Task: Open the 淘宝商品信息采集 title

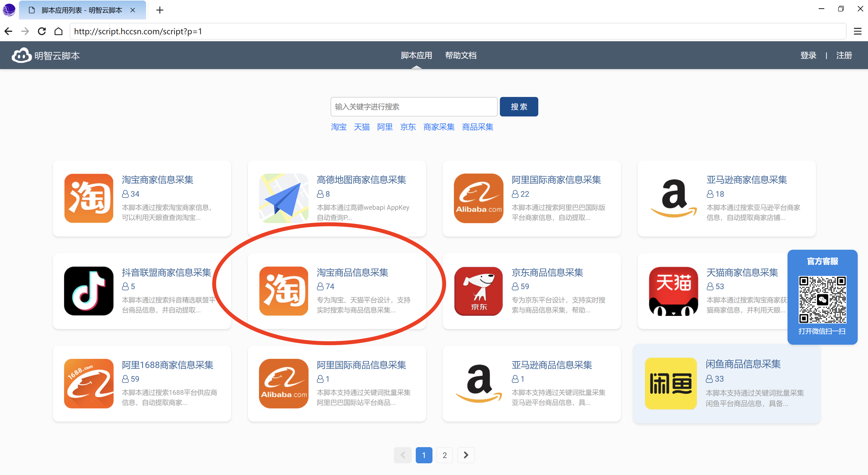Action: point(352,272)
